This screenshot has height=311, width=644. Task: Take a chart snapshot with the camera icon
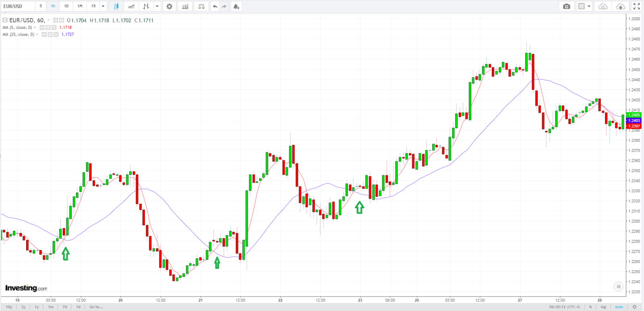tap(567, 6)
